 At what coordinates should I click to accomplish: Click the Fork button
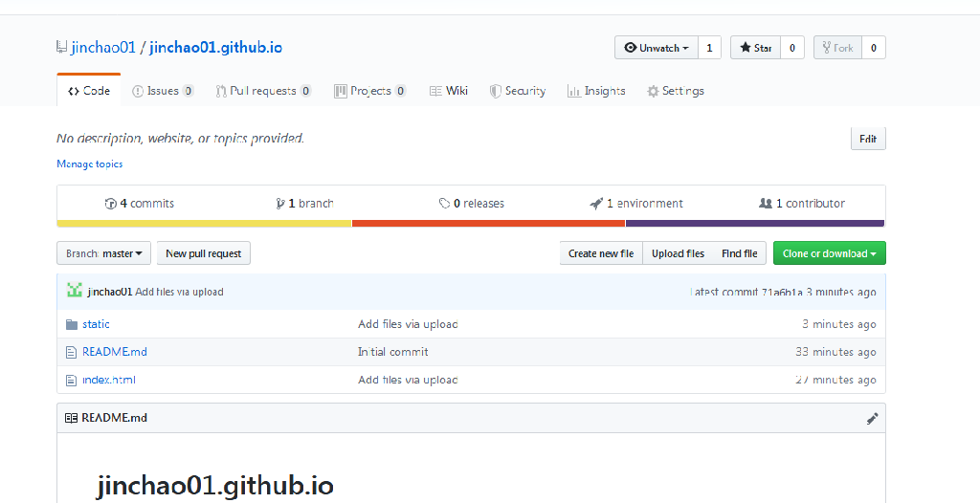coord(837,48)
